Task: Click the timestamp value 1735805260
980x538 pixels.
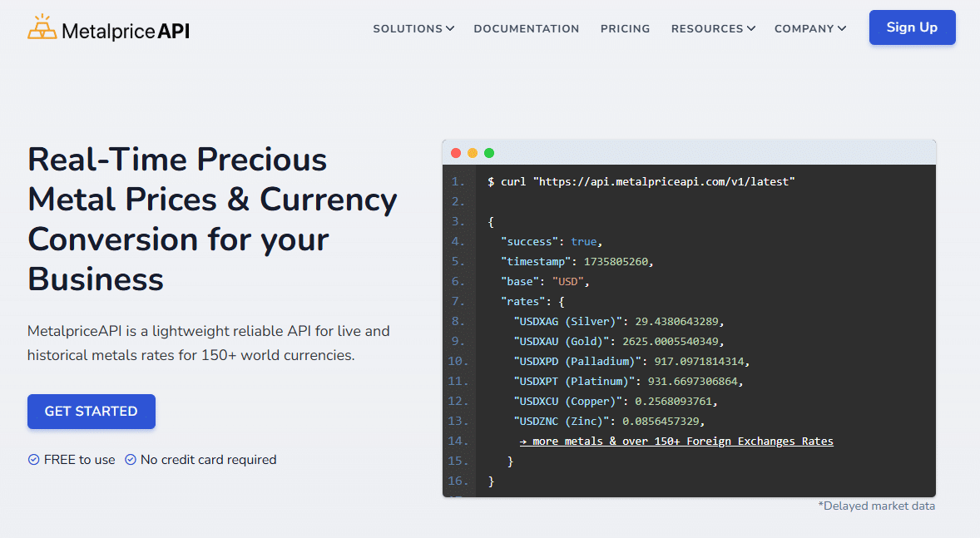Action: [616, 262]
